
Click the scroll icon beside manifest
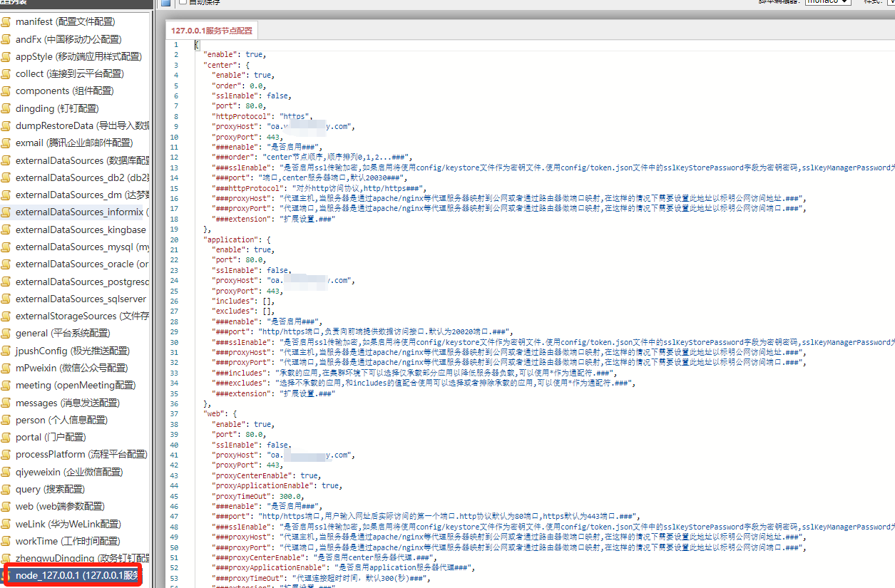click(x=6, y=22)
